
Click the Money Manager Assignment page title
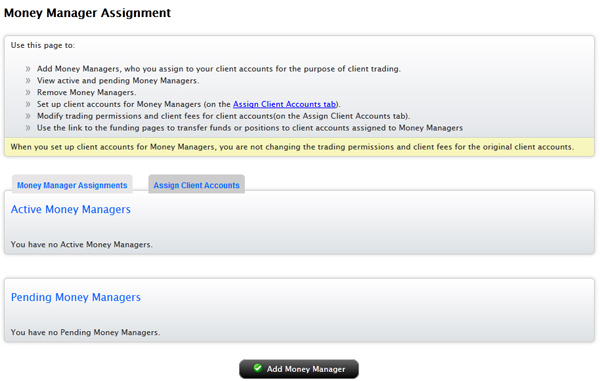[87, 13]
